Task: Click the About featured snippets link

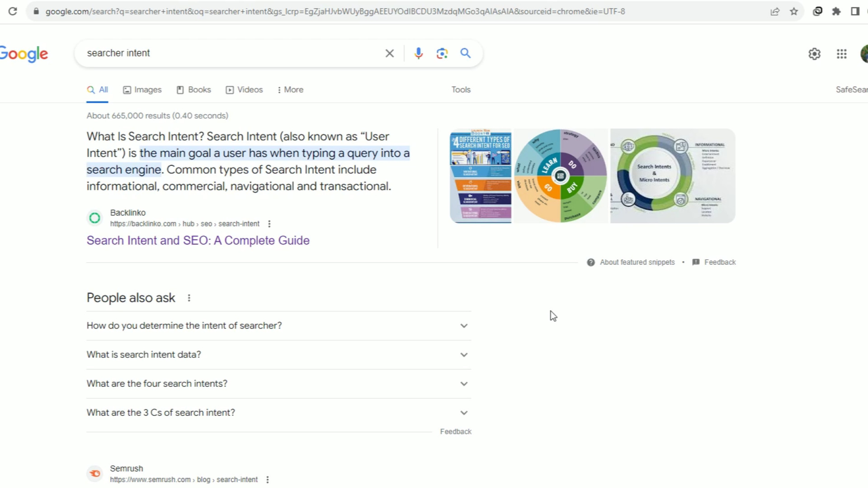Action: (x=637, y=263)
